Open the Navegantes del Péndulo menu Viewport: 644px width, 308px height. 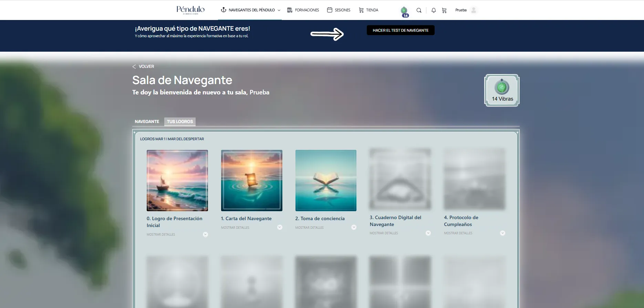pos(251,10)
